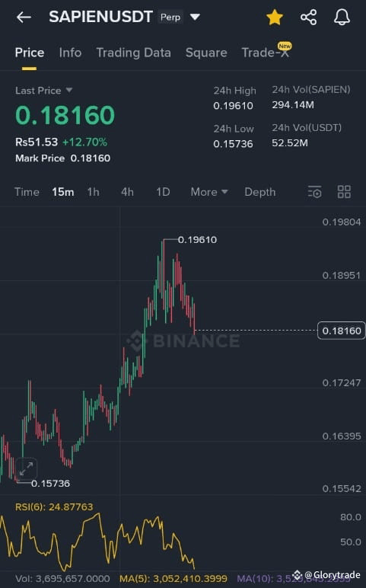The width and height of the screenshot is (366, 588).
Task: Open the chart indicator settings icon
Action: (315, 192)
